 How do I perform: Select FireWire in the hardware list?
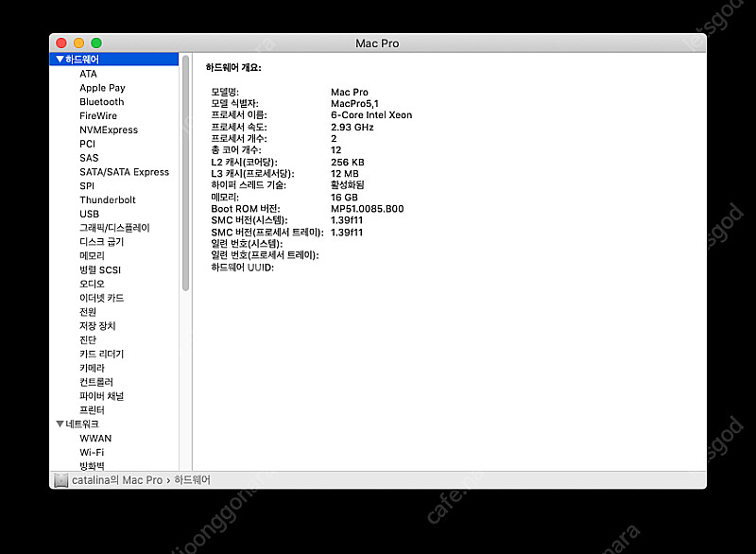98,115
